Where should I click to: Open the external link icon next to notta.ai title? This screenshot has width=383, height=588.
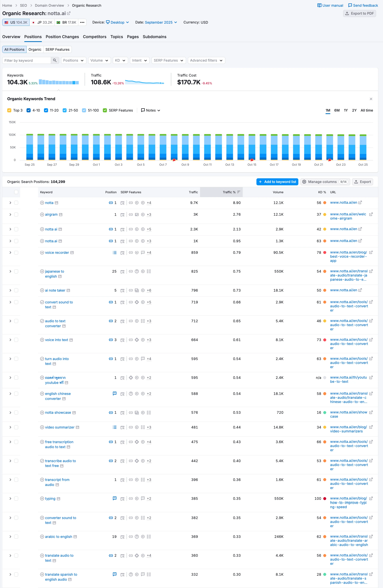(69, 13)
